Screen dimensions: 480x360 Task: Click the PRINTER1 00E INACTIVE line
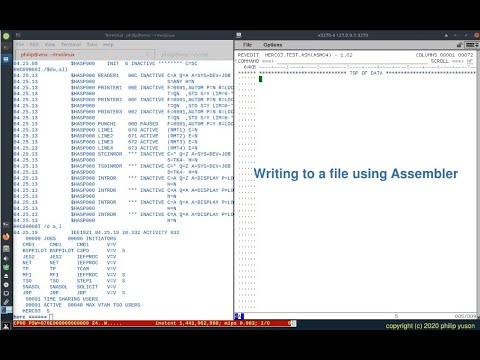tap(123, 88)
